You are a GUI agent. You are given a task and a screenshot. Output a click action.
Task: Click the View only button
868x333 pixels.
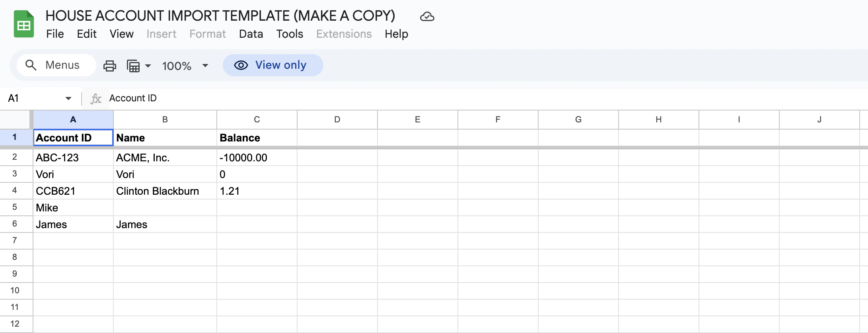pyautogui.click(x=273, y=65)
